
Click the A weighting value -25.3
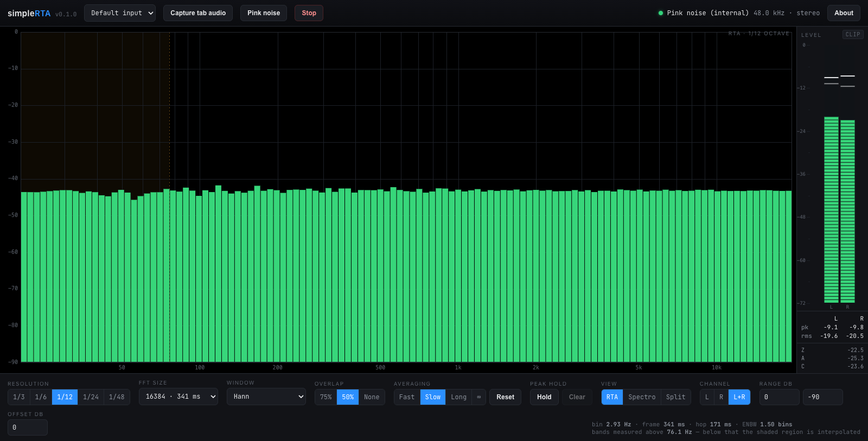pyautogui.click(x=856, y=358)
